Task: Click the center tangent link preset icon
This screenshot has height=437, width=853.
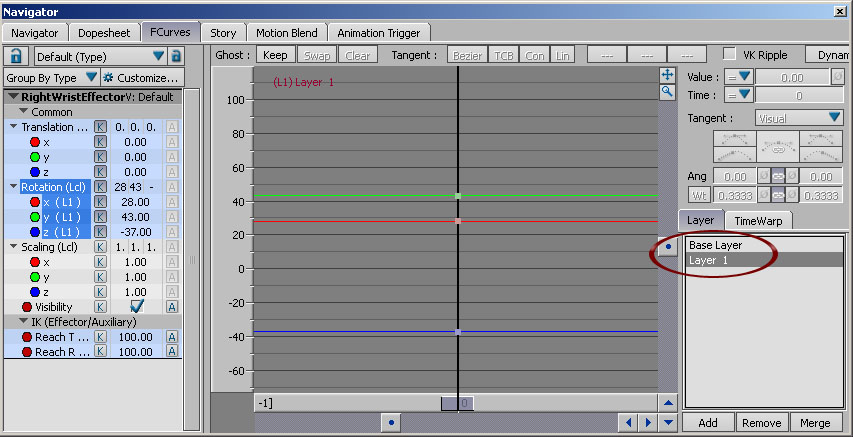Action: tap(777, 146)
